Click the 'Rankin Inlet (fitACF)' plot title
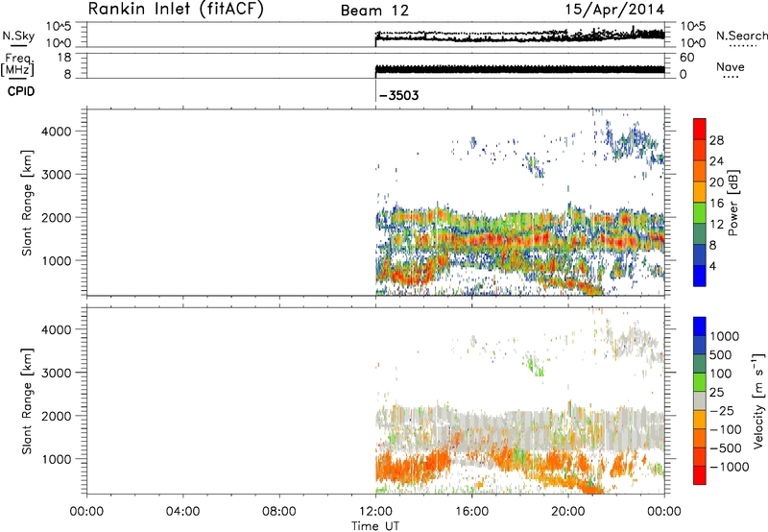This screenshot has width=768, height=532. [176, 10]
